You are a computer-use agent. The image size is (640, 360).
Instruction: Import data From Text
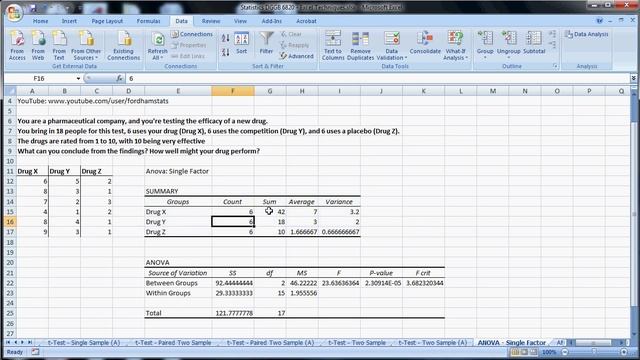click(x=59, y=45)
